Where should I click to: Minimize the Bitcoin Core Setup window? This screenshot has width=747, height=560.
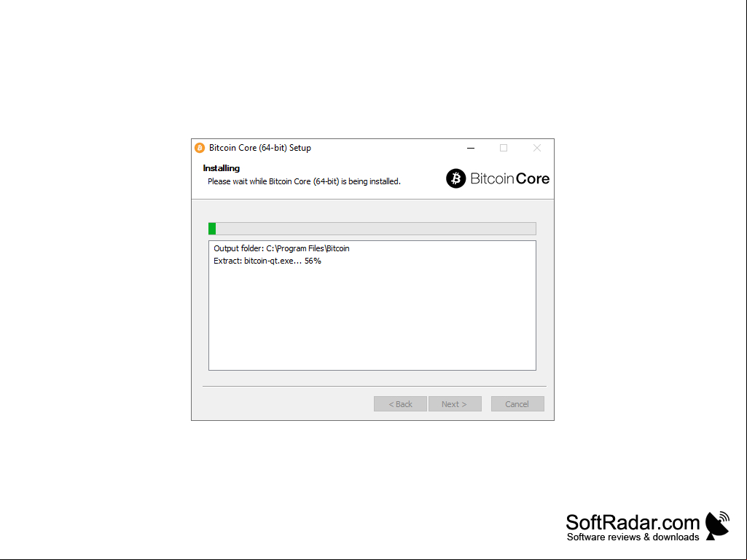471,148
